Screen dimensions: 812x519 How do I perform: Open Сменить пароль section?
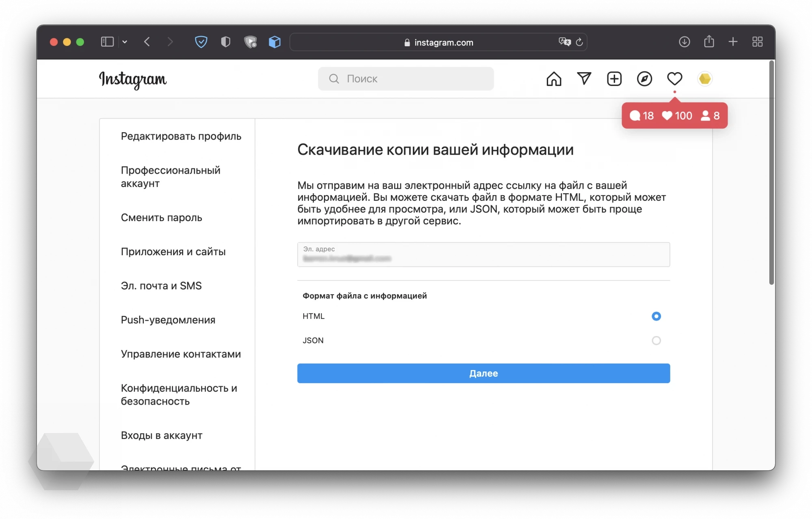pos(161,218)
